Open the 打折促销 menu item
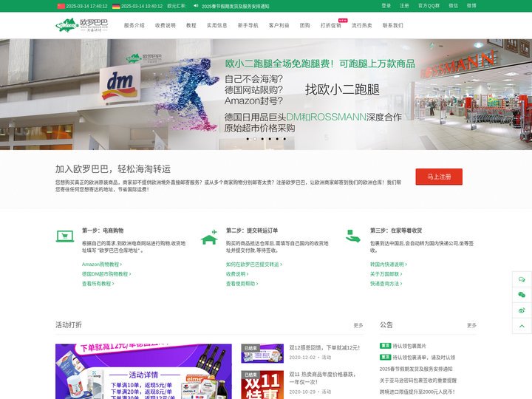This screenshot has width=532, height=399. point(331,25)
